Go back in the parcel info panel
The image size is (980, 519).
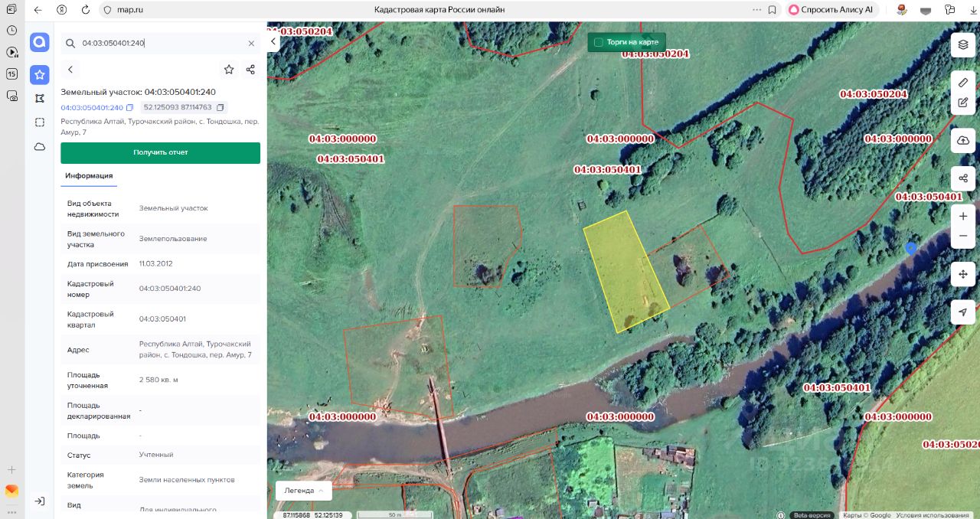pyautogui.click(x=70, y=70)
